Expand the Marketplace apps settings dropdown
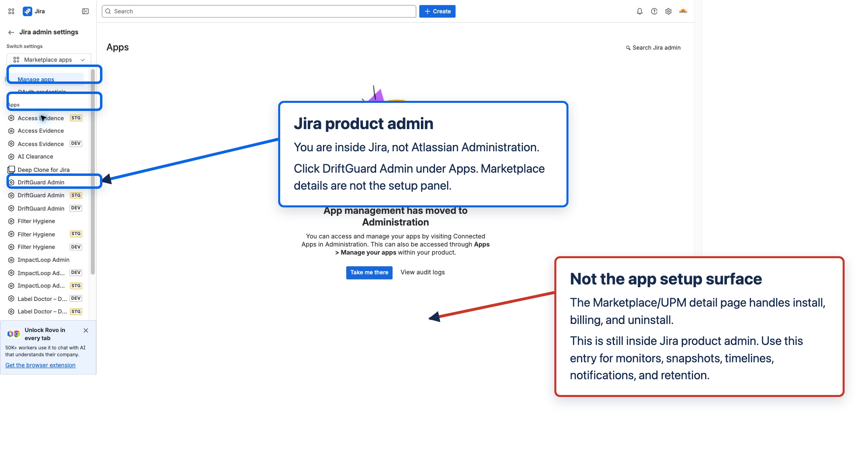 [49, 60]
